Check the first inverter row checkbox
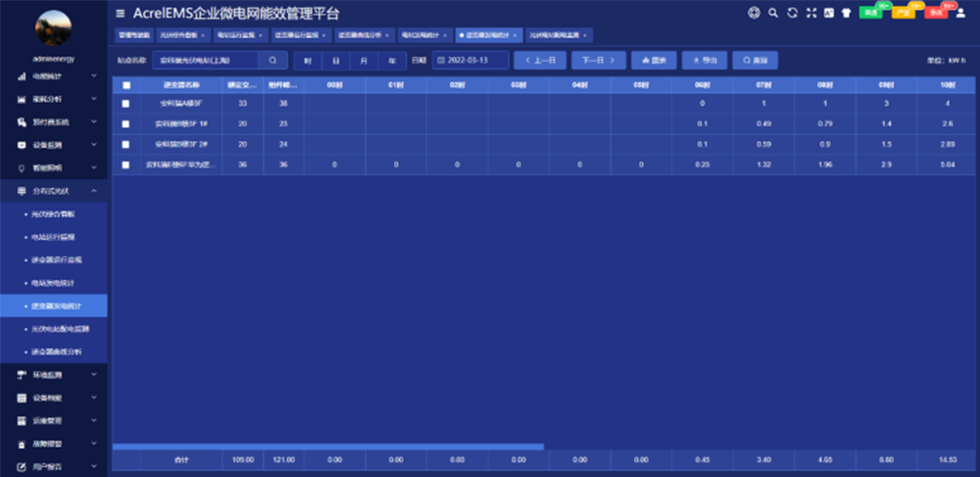The height and width of the screenshot is (477, 980). tap(124, 103)
